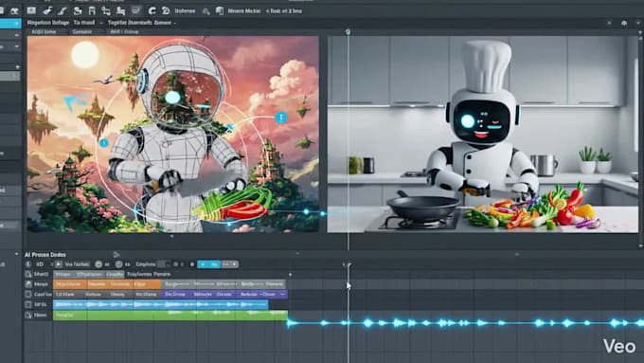This screenshot has width=644, height=363.
Task: Click the gray half of the timeline toggle
Action: click(x=229, y=264)
